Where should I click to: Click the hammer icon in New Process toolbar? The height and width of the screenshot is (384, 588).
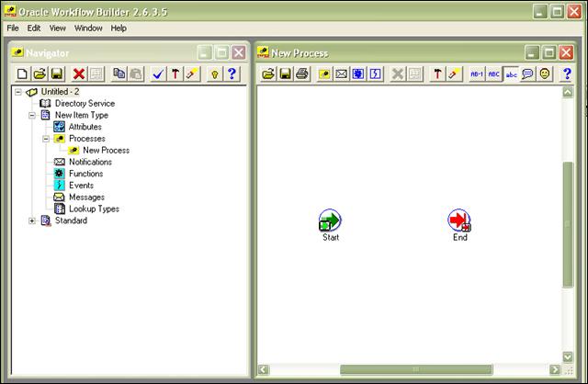[x=437, y=73]
